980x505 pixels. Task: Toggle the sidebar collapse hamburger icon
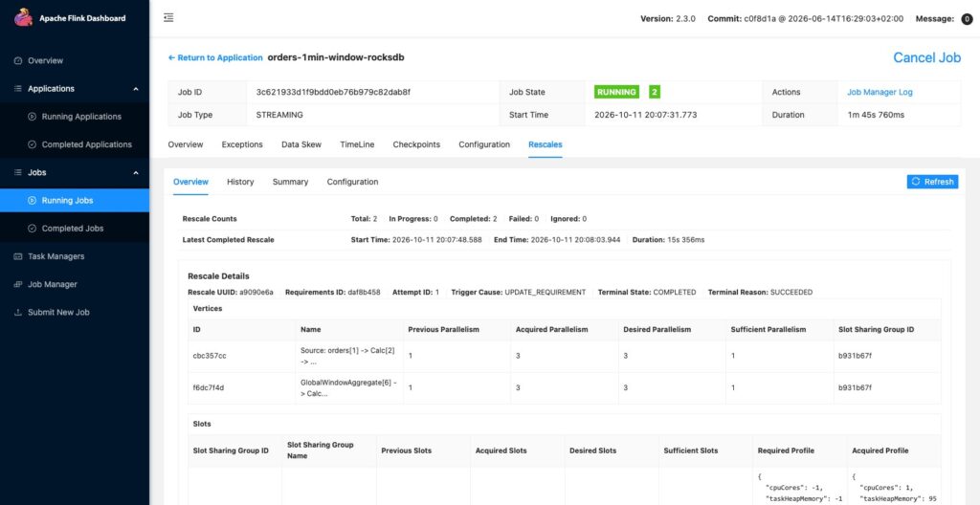(168, 18)
